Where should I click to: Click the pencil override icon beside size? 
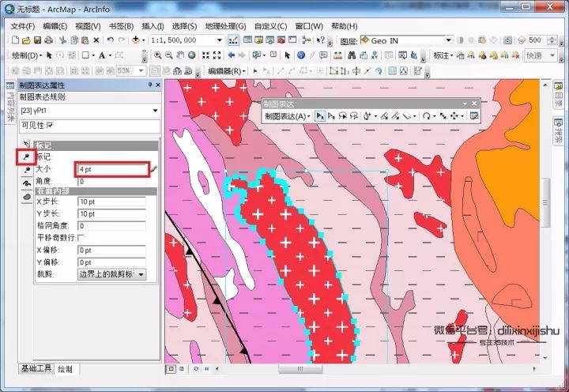(154, 169)
